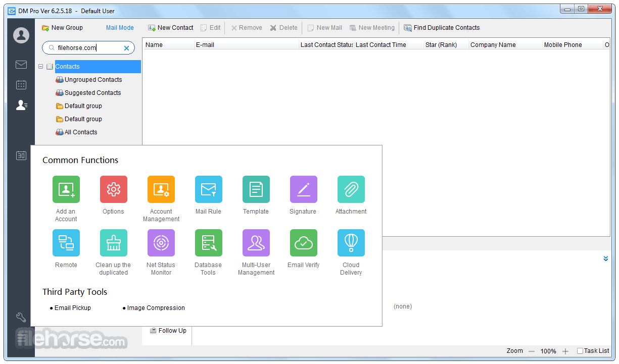Click the 100% zoom value
The height and width of the screenshot is (364, 619).
(x=548, y=351)
